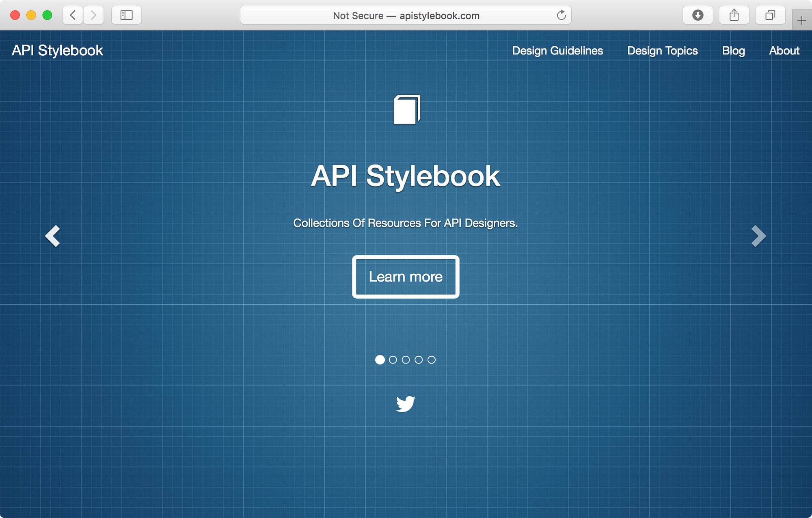
Task: Click the API Stylebook site title link
Action: pyautogui.click(x=57, y=50)
